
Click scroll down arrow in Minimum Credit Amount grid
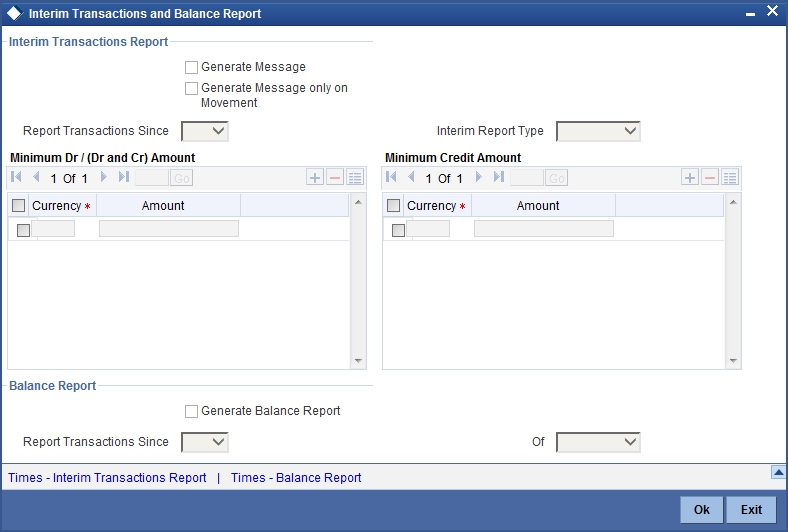tap(733, 360)
